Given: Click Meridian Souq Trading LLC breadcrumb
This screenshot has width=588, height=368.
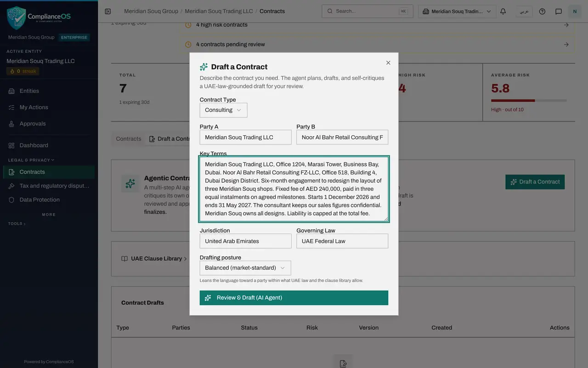Looking at the screenshot, I should coord(219,11).
